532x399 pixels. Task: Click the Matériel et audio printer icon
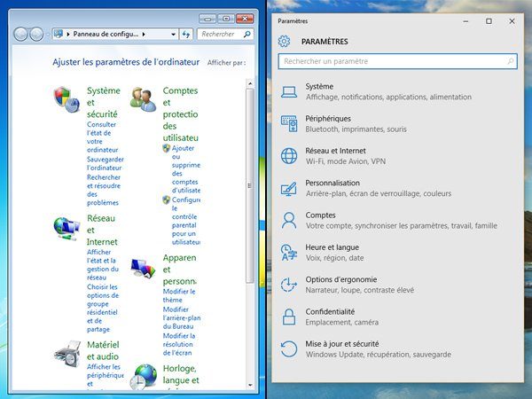pyautogui.click(x=67, y=354)
